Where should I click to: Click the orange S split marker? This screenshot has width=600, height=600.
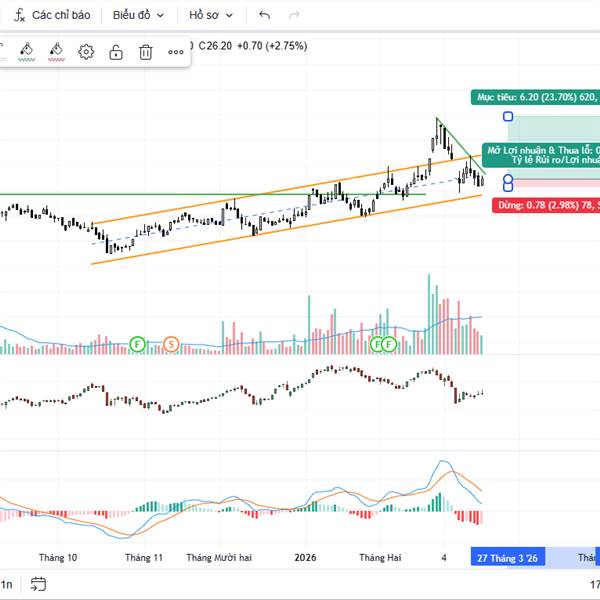[x=171, y=344]
